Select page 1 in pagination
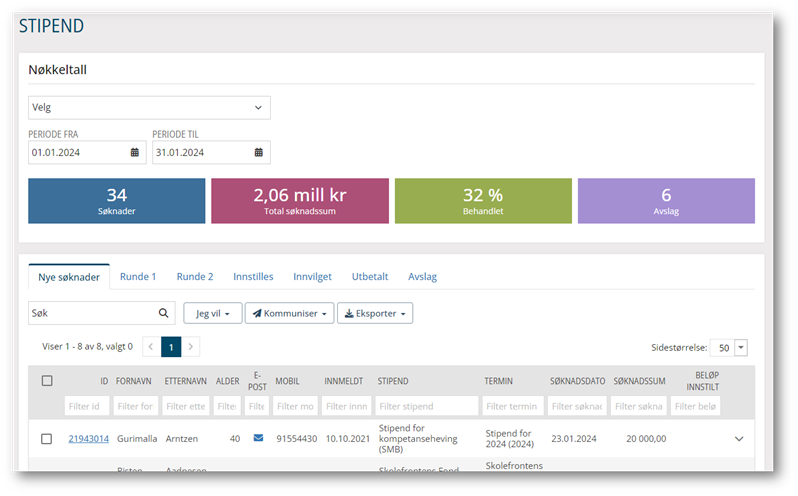 pyautogui.click(x=171, y=347)
